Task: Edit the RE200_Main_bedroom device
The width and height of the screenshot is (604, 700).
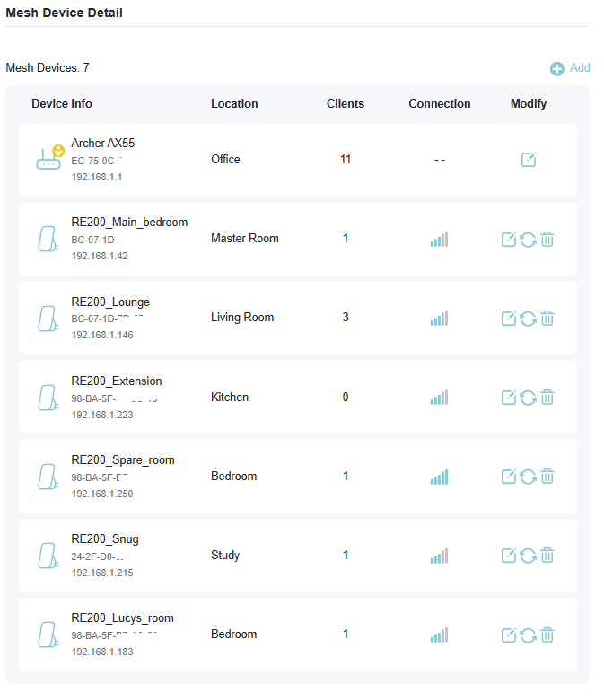Action: point(508,240)
